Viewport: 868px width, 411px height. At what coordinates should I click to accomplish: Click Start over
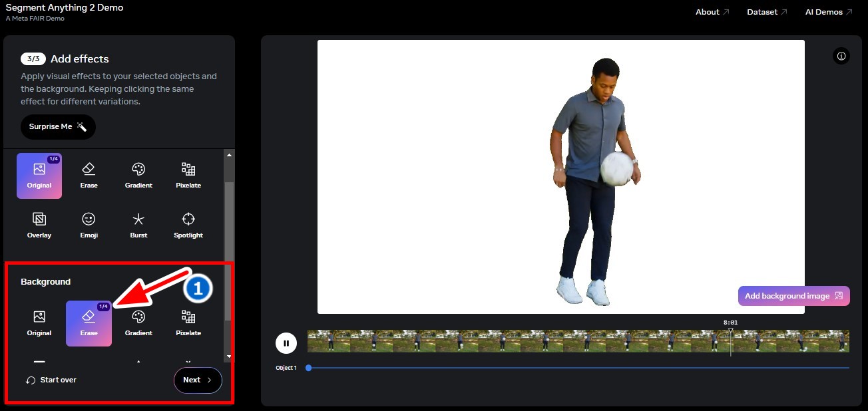point(51,380)
